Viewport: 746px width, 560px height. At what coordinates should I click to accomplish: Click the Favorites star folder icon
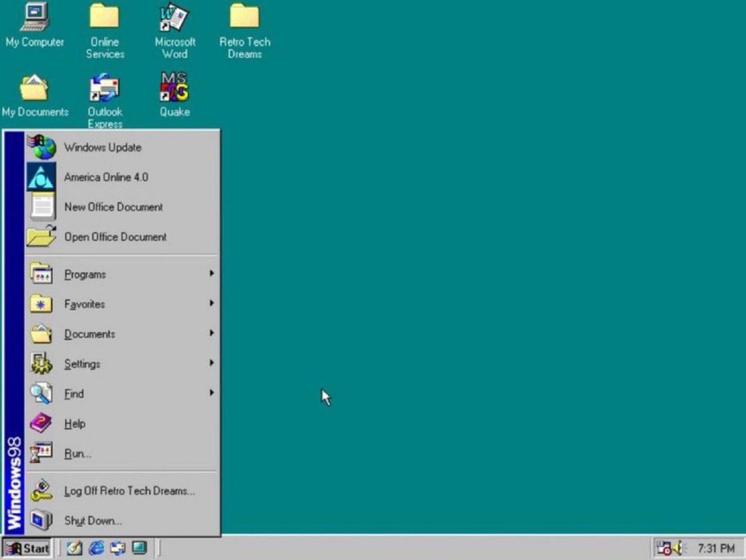42,304
